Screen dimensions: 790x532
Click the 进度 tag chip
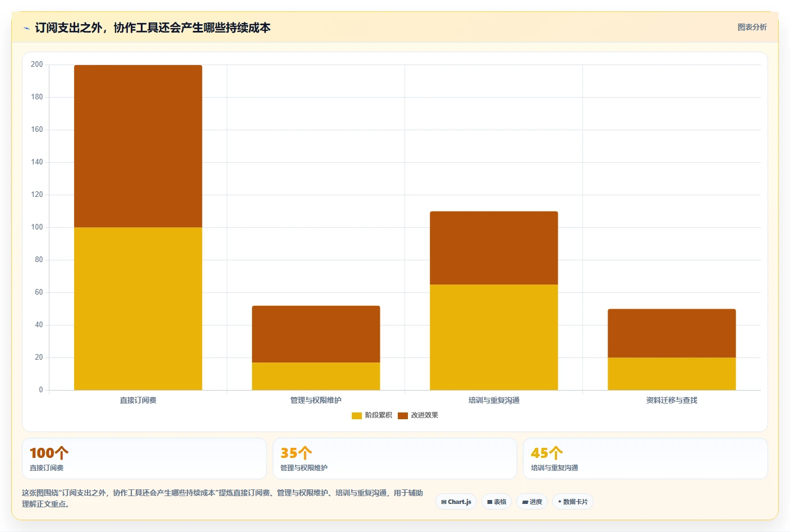pos(532,502)
